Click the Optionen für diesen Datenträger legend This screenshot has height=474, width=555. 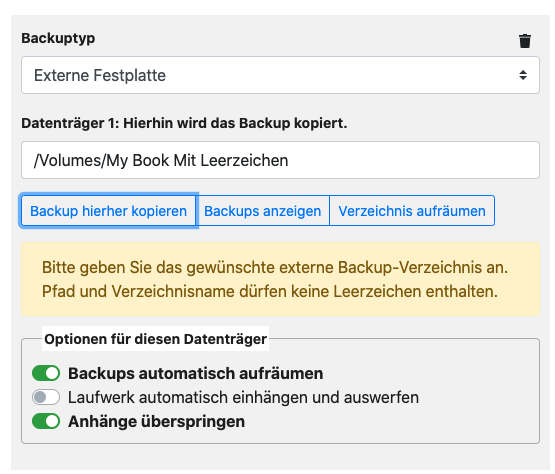coord(155,339)
